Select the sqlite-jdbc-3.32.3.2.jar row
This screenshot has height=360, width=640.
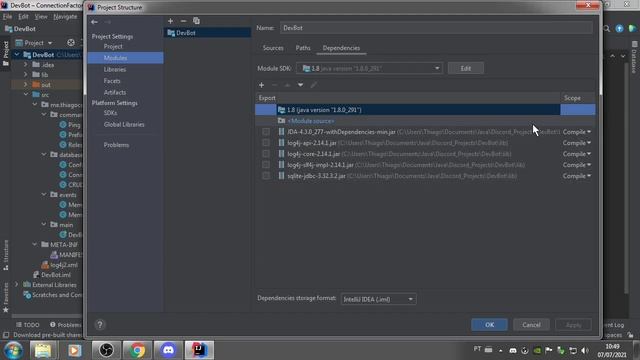click(424, 176)
